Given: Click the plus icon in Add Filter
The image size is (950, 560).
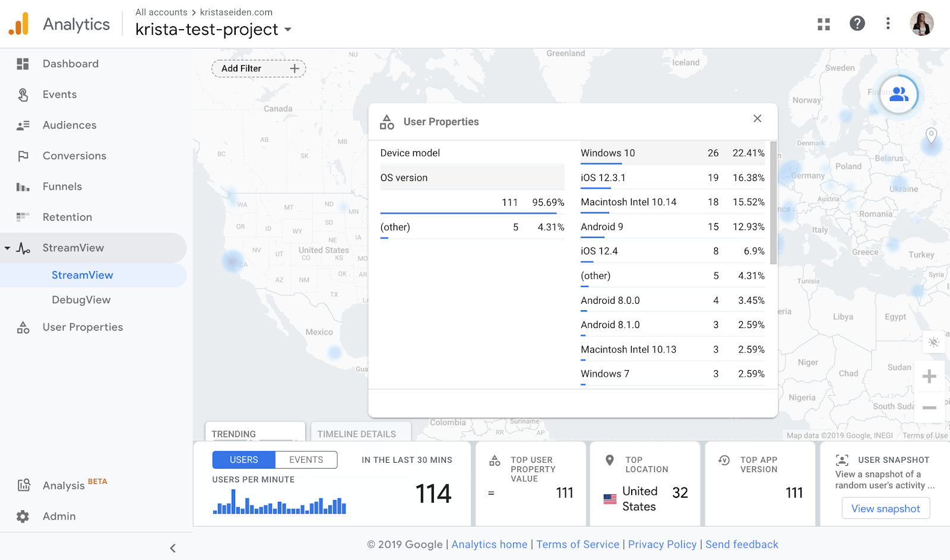Looking at the screenshot, I should click(x=294, y=68).
